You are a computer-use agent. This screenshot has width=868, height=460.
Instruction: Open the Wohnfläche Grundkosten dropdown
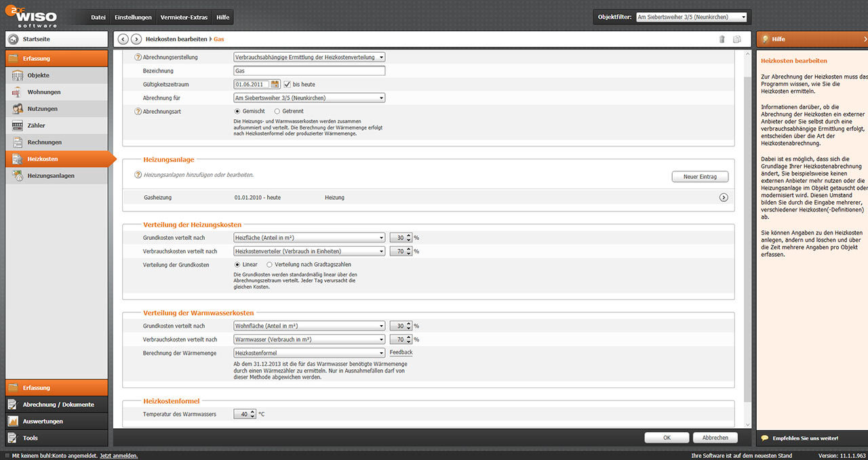coord(309,326)
